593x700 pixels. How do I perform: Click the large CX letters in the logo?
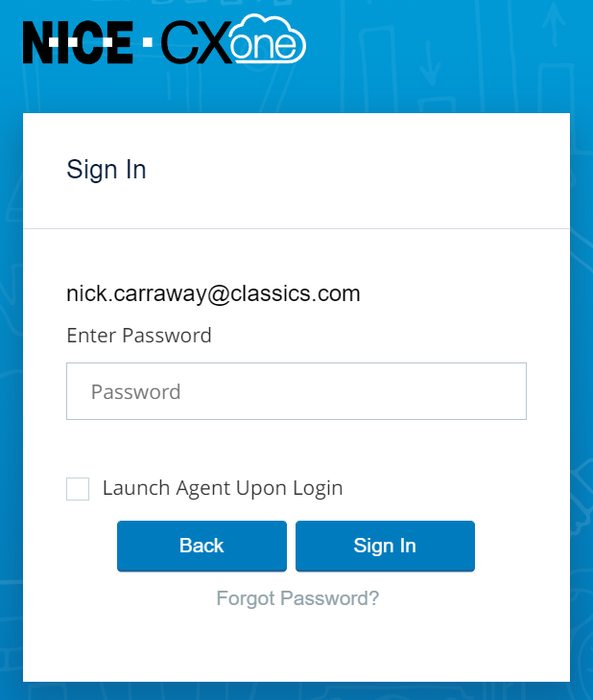pos(196,42)
